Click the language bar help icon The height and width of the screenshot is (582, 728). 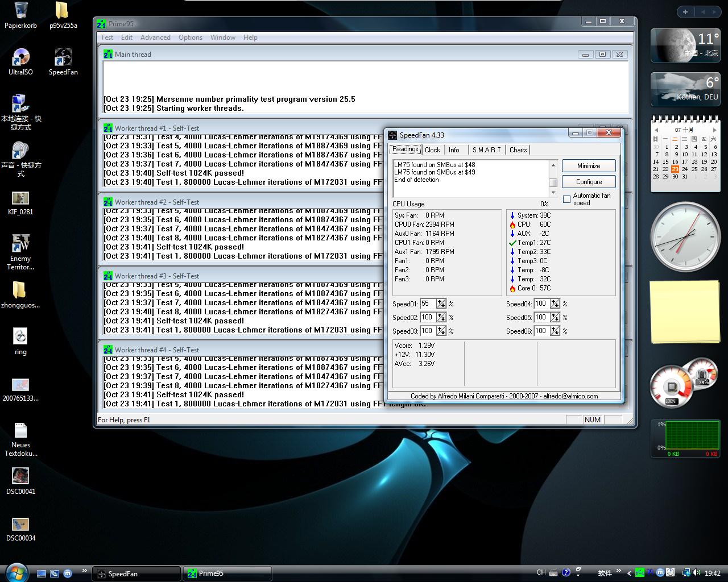coord(566,573)
